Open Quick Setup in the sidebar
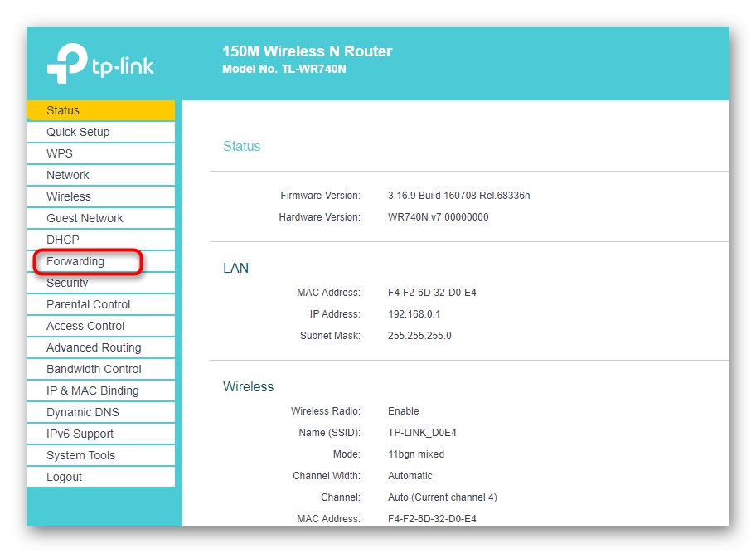Screen dimensions: 756x553 coord(101,132)
